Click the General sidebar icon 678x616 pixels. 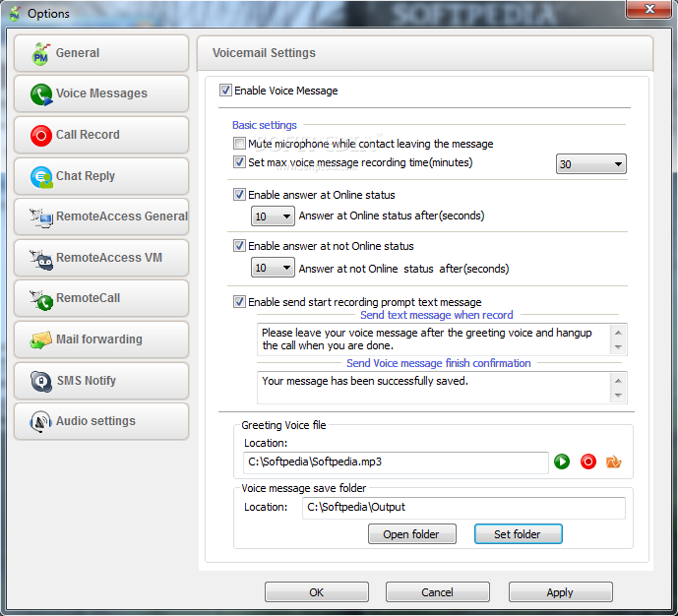point(41,54)
